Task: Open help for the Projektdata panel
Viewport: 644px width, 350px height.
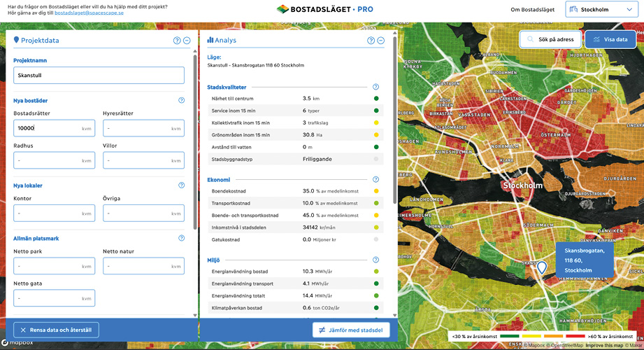Action: pyautogui.click(x=177, y=41)
